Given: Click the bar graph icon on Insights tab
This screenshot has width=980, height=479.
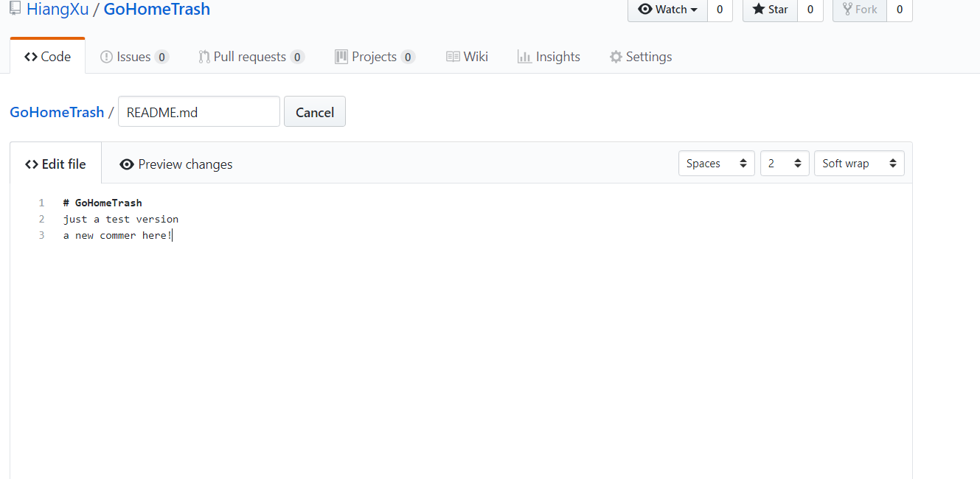Looking at the screenshot, I should tap(524, 57).
